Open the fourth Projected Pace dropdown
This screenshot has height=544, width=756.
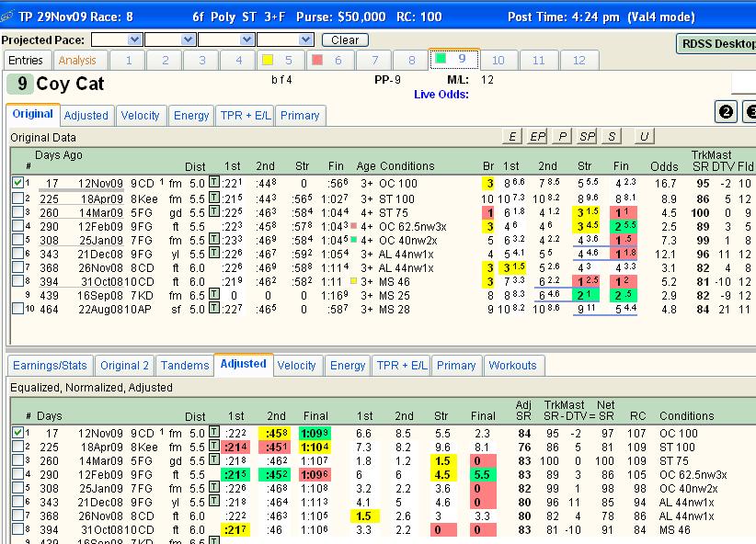pos(305,40)
